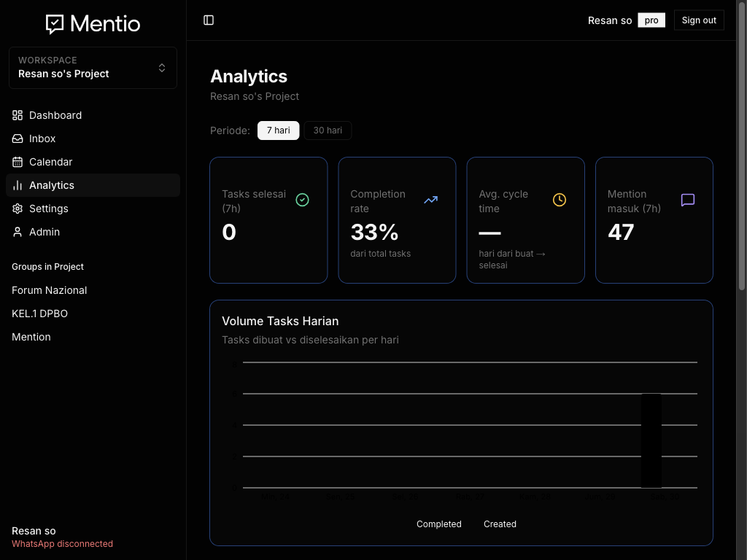Toggle the sidebar panel icon
The image size is (747, 560).
click(x=209, y=20)
